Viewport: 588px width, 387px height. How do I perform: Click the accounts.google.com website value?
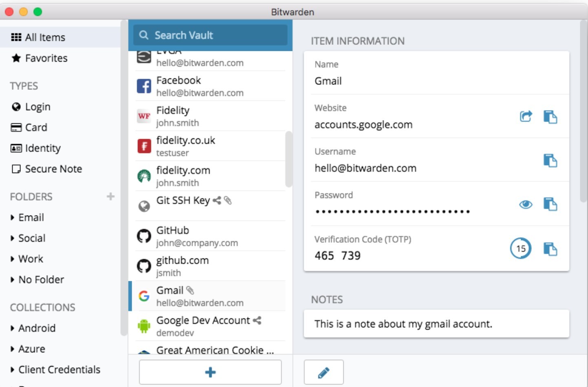pyautogui.click(x=363, y=125)
